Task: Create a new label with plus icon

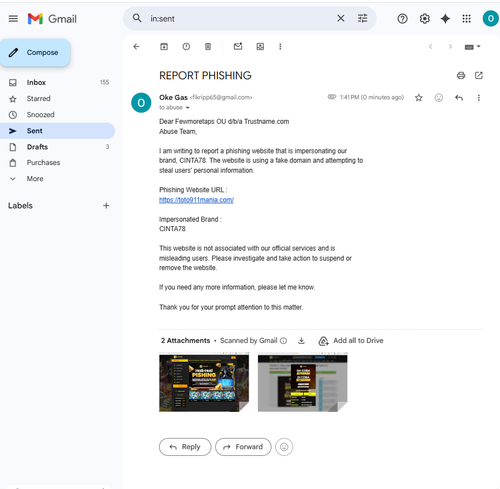Action: pos(106,206)
